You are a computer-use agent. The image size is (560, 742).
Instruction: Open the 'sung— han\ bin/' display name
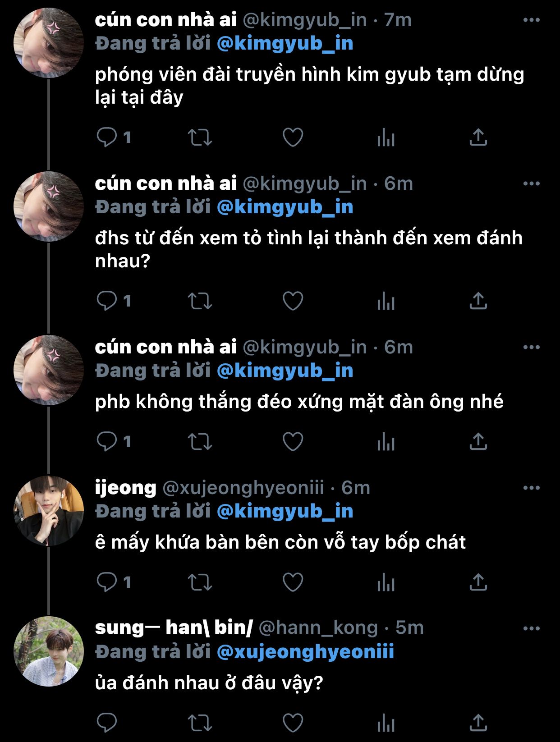tap(174, 628)
